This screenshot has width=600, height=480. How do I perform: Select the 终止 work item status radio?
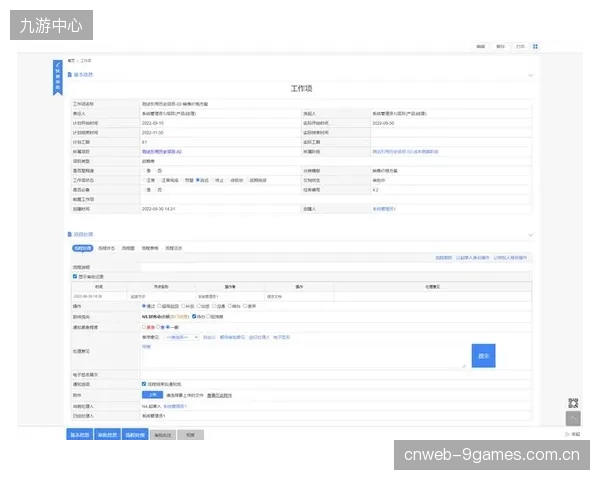(x=213, y=180)
